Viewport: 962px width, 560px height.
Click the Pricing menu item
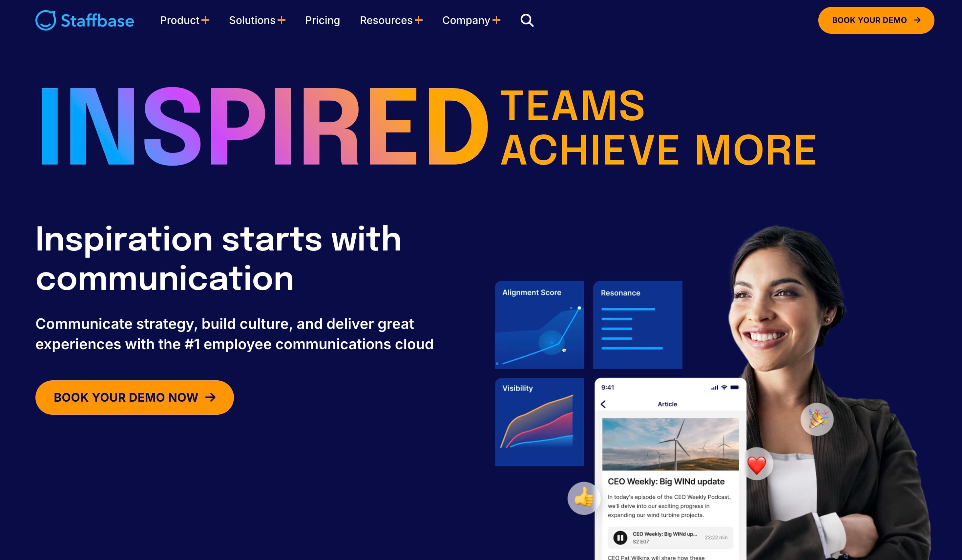click(x=322, y=20)
